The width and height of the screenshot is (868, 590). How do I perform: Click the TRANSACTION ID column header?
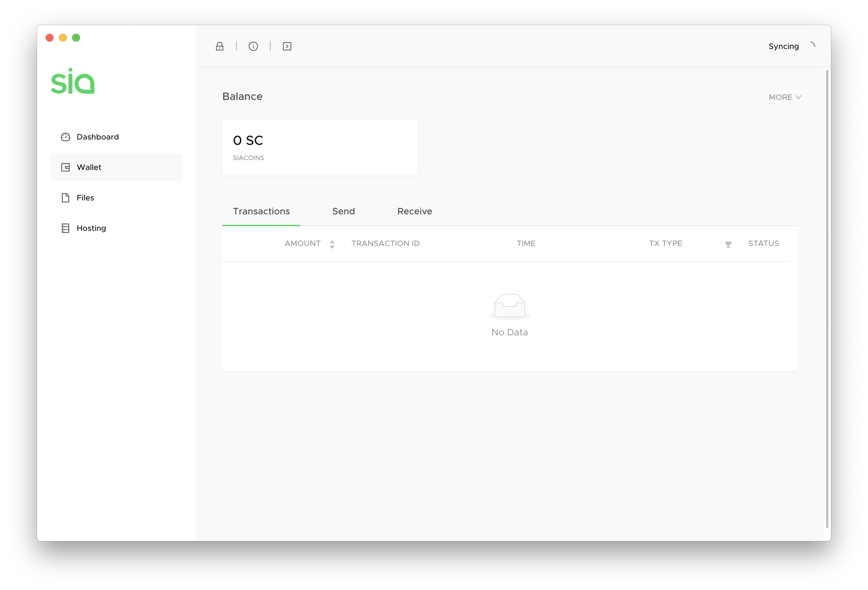click(x=385, y=243)
